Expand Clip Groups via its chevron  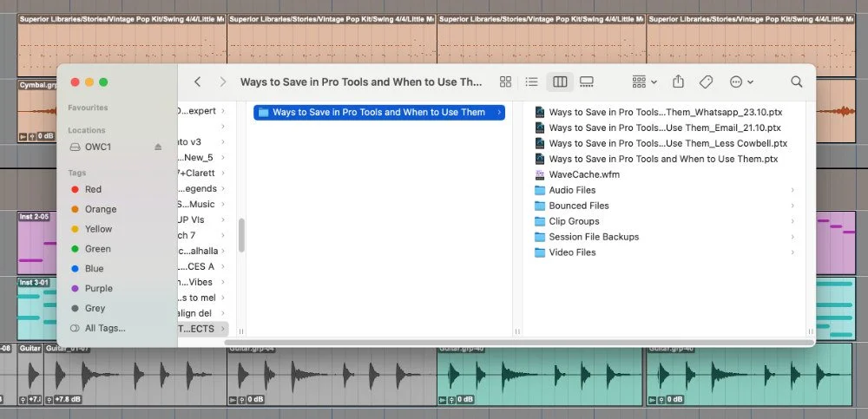pyautogui.click(x=792, y=221)
